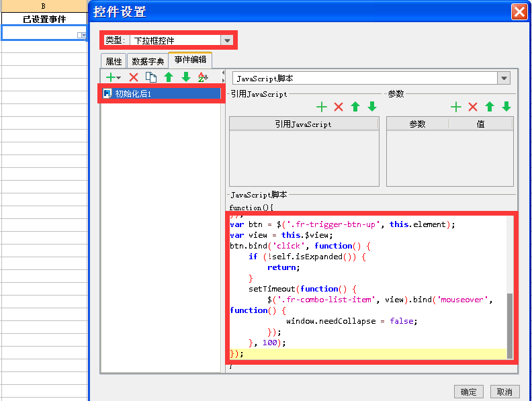The height and width of the screenshot is (401, 532).
Task: Click the 'var view = this.$view;' line
Action: (x=281, y=235)
